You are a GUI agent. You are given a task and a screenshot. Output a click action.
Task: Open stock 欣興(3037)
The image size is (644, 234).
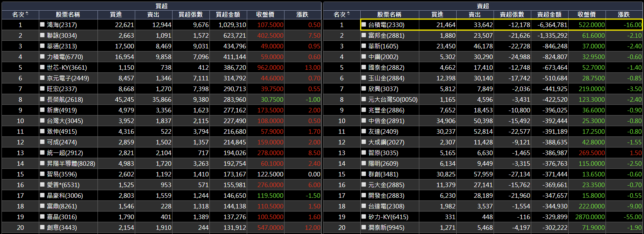tap(383, 89)
